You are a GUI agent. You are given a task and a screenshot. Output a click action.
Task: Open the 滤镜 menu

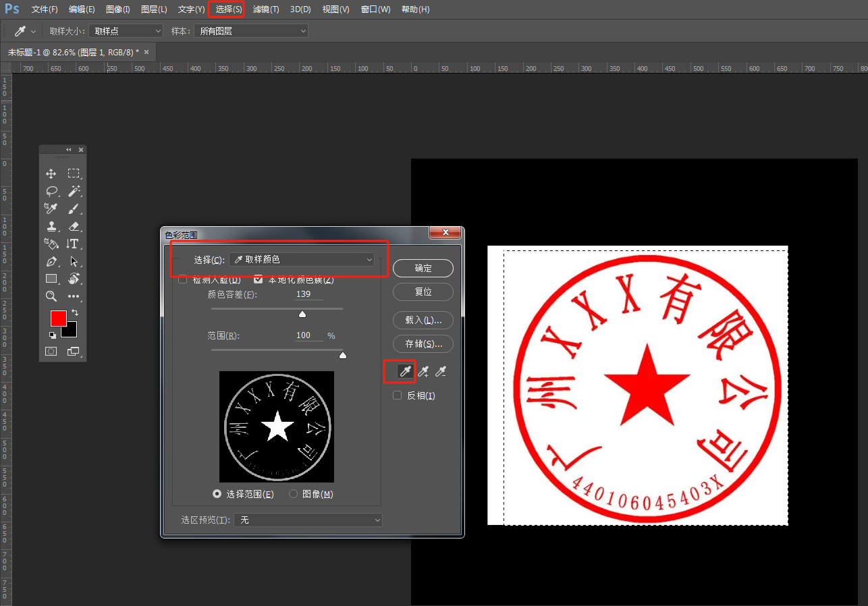click(266, 9)
